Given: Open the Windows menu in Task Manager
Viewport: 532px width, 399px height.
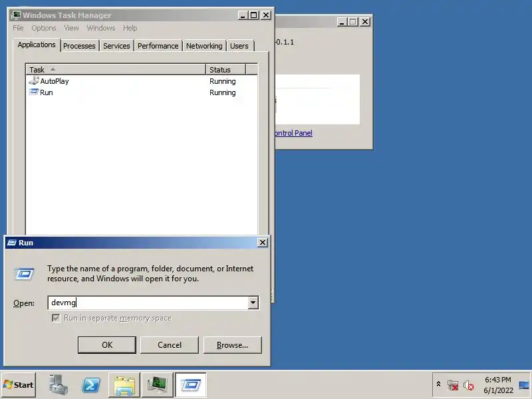Looking at the screenshot, I should pyautogui.click(x=101, y=28).
